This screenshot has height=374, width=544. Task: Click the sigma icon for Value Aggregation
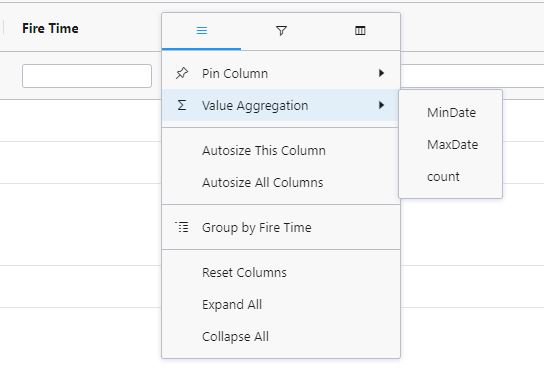[x=181, y=105]
